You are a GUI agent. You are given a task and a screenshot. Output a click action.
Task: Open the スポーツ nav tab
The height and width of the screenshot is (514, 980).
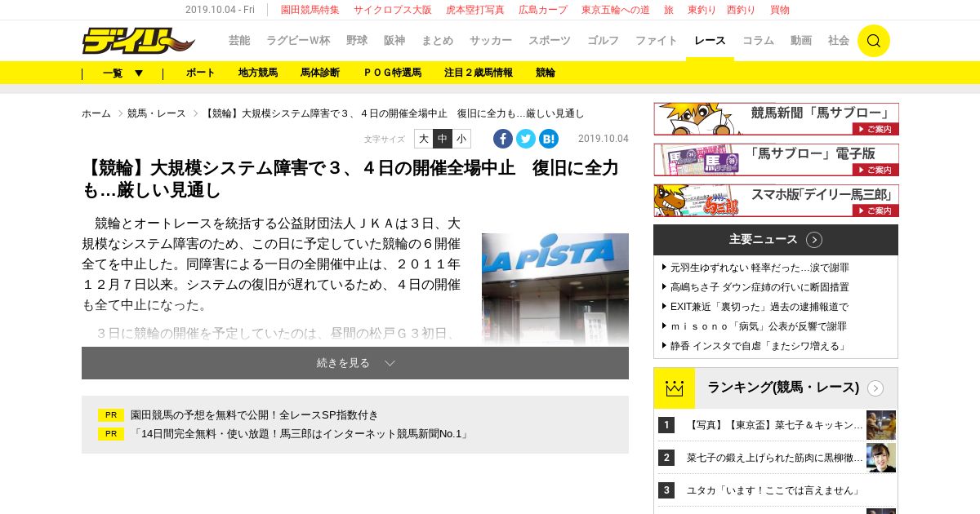(x=550, y=41)
